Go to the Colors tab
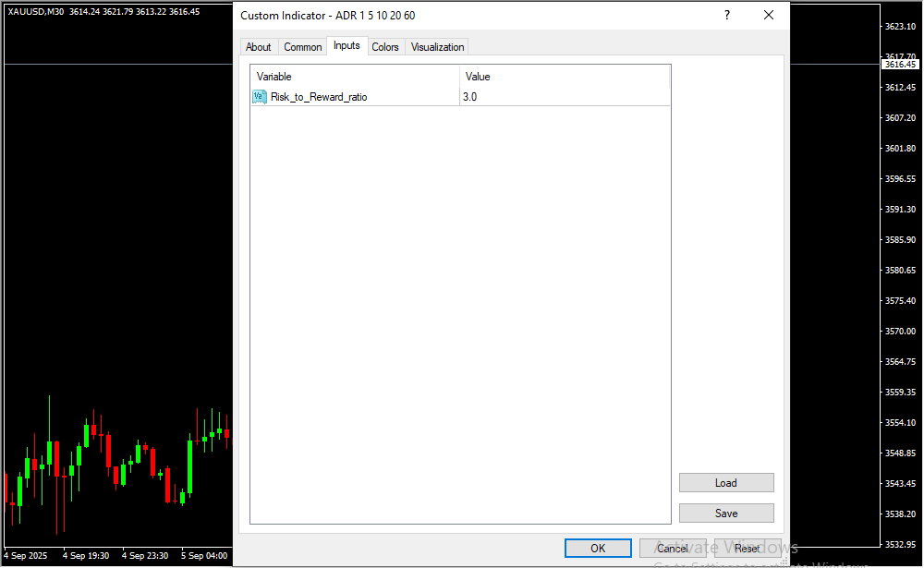Viewport: 924px width, 568px height. tap(385, 47)
